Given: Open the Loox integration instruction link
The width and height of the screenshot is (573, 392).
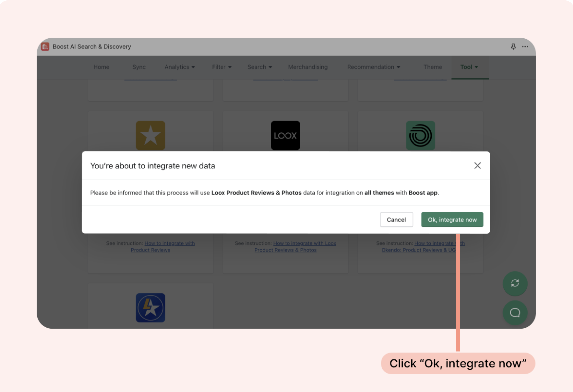Looking at the screenshot, I should point(304,243).
